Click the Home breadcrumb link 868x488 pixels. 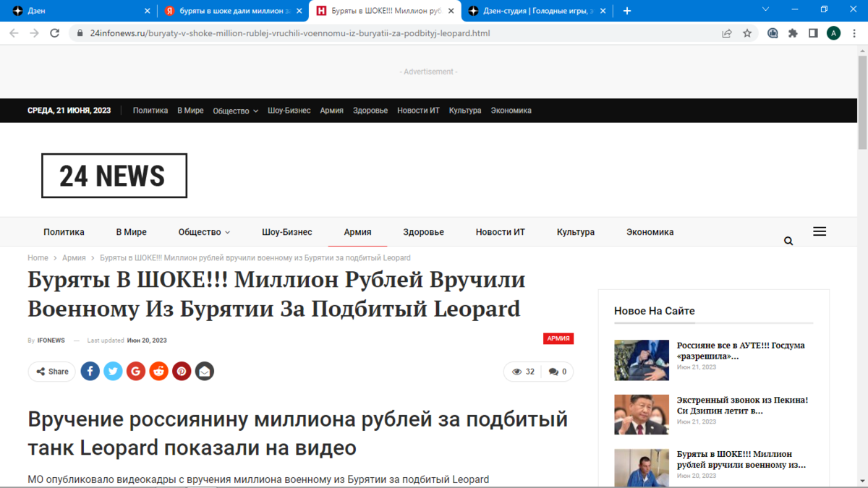[38, 258]
